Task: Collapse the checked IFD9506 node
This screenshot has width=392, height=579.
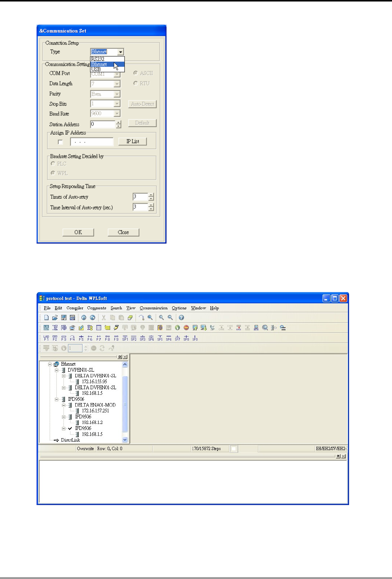Action: (x=64, y=428)
